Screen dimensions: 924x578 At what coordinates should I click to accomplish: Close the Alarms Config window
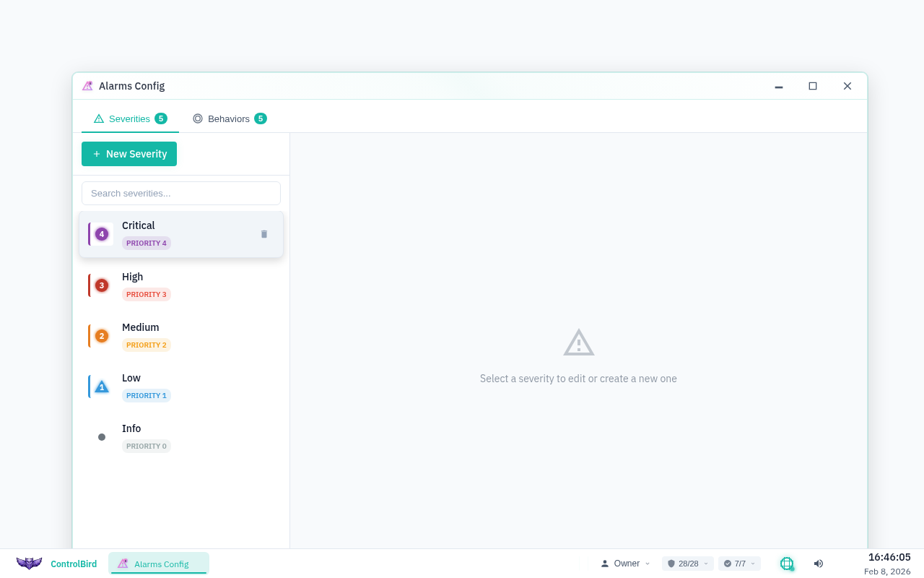click(847, 86)
